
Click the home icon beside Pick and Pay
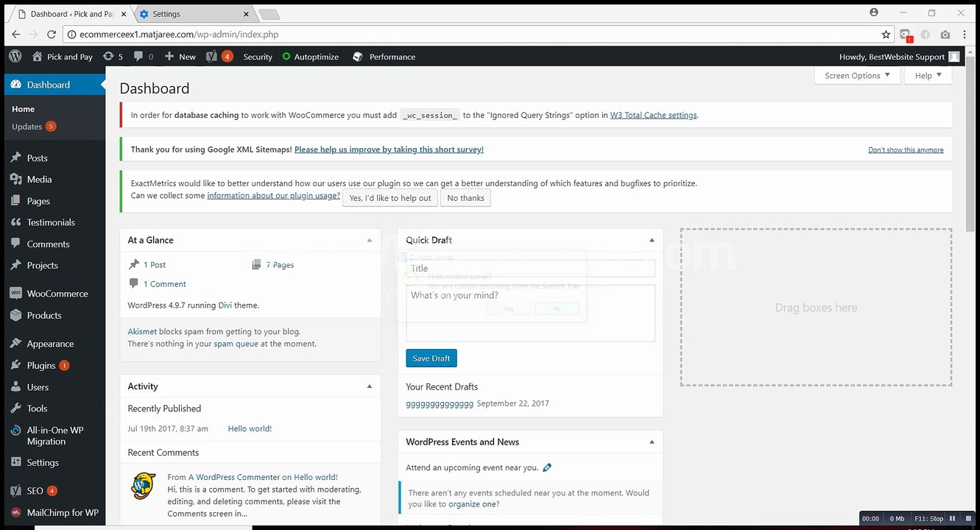pos(38,57)
